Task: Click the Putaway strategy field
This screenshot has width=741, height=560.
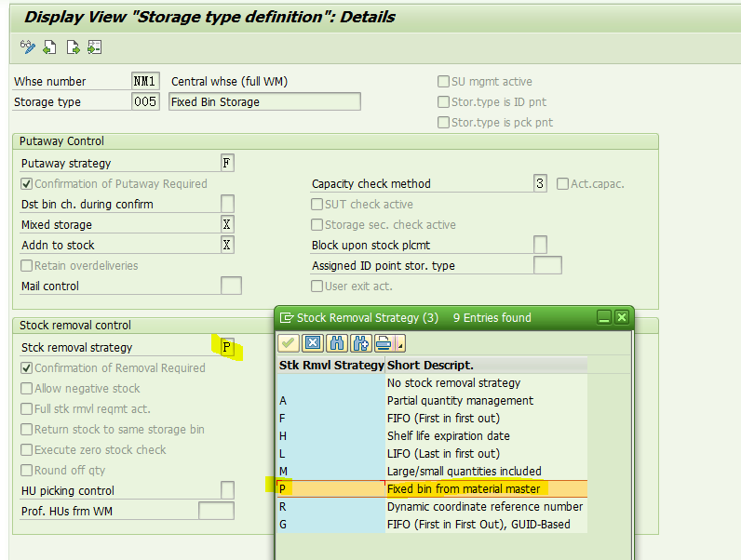Action: (x=227, y=164)
